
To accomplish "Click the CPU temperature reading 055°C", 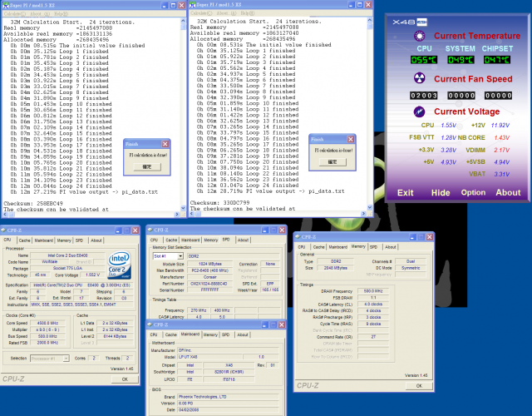I will [x=424, y=60].
